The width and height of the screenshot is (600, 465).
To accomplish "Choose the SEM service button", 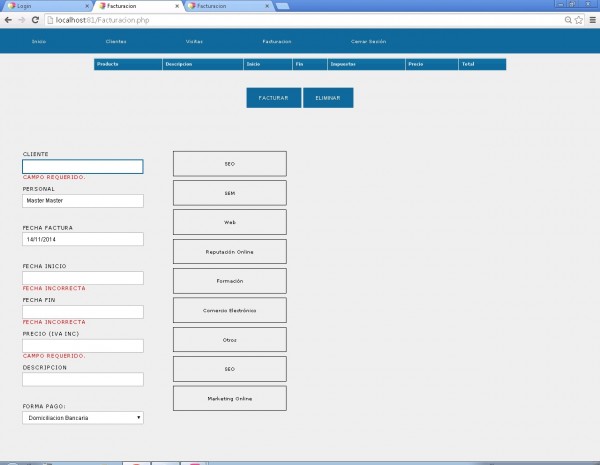I will (230, 193).
